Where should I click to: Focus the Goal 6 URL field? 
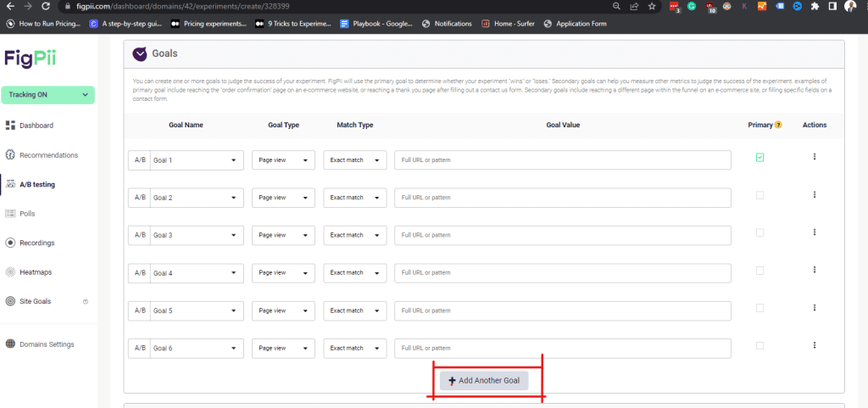tap(563, 349)
